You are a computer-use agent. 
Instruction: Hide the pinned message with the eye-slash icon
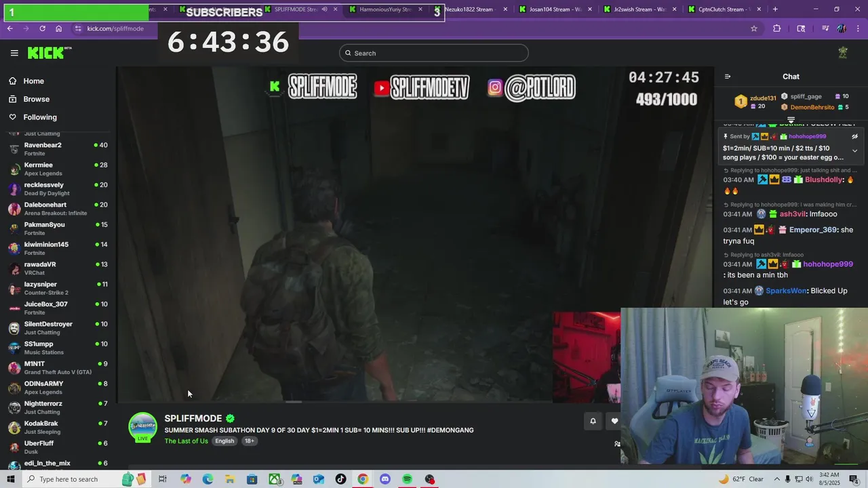(855, 136)
